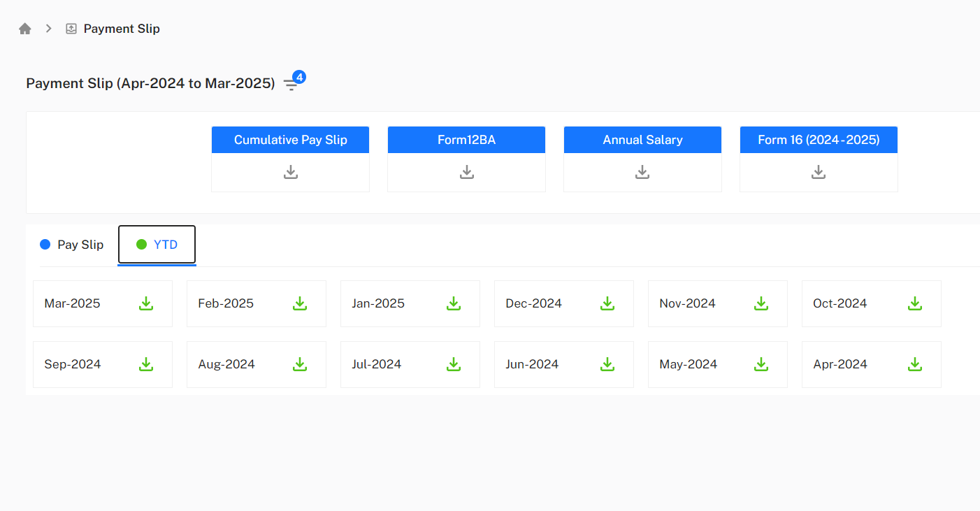Click the home icon in the breadcrumb

[x=24, y=28]
